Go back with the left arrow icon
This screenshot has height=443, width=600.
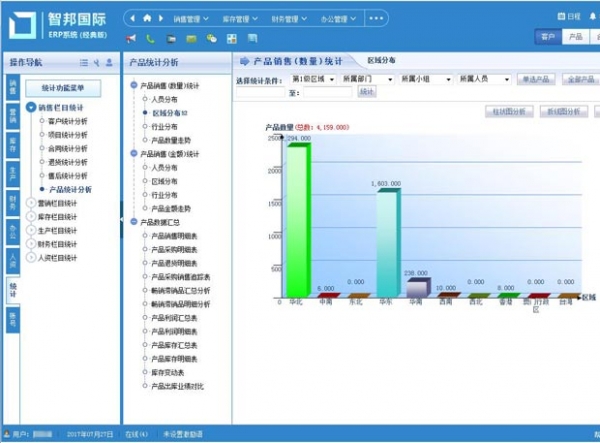[x=132, y=18]
